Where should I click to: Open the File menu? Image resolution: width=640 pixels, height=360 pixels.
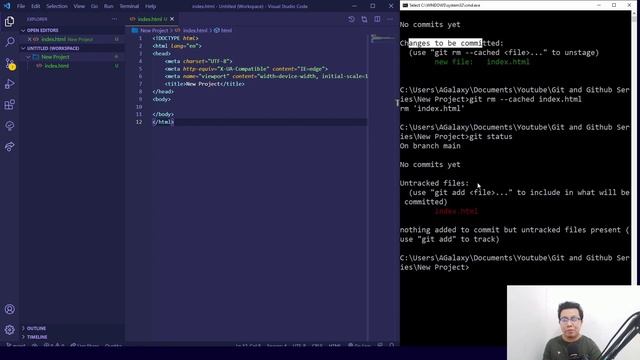pos(21,6)
